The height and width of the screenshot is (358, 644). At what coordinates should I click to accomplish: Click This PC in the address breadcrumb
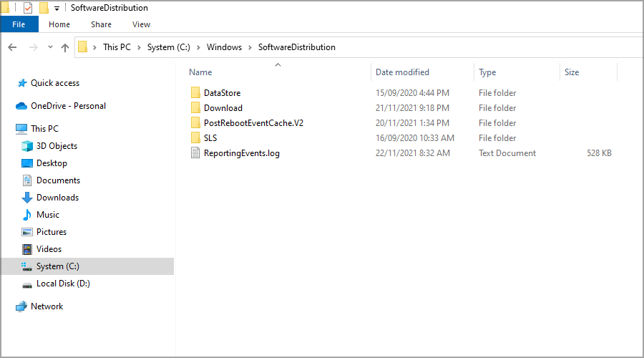tap(117, 47)
